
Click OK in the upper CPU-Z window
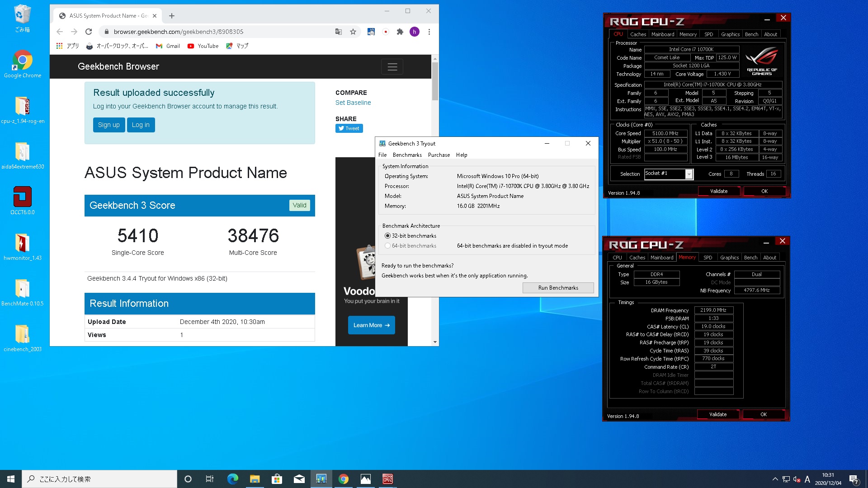pos(764,191)
